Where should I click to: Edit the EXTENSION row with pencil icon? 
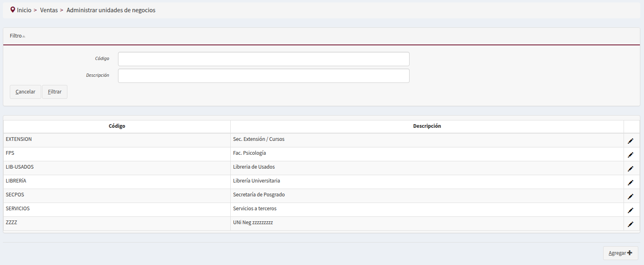point(631,141)
